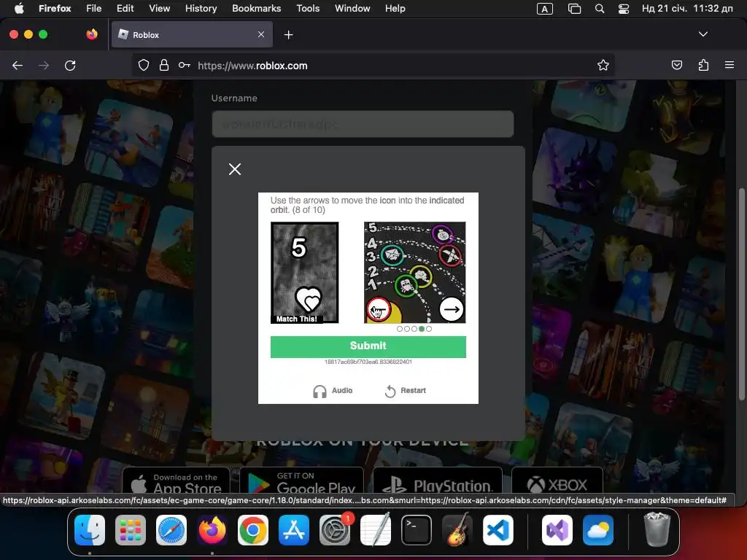
Task: Restart the puzzle challenge
Action: [406, 391]
